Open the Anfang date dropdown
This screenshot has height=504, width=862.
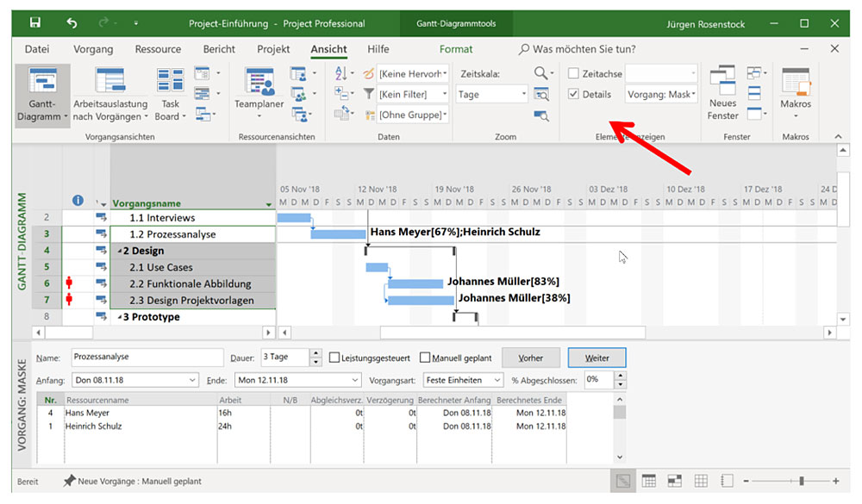192,380
